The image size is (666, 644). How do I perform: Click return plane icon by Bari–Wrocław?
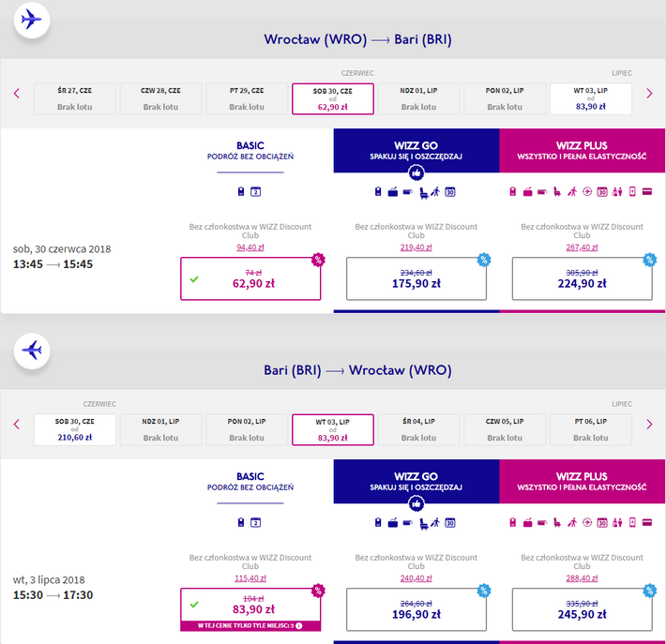coord(32,351)
